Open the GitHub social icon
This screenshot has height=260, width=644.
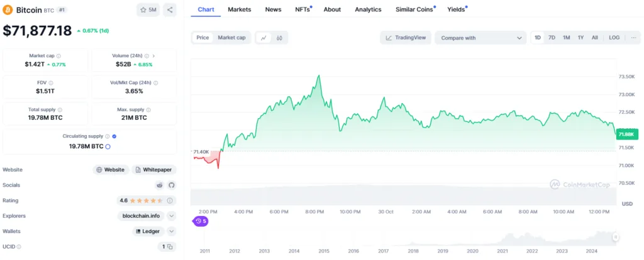coord(171,185)
